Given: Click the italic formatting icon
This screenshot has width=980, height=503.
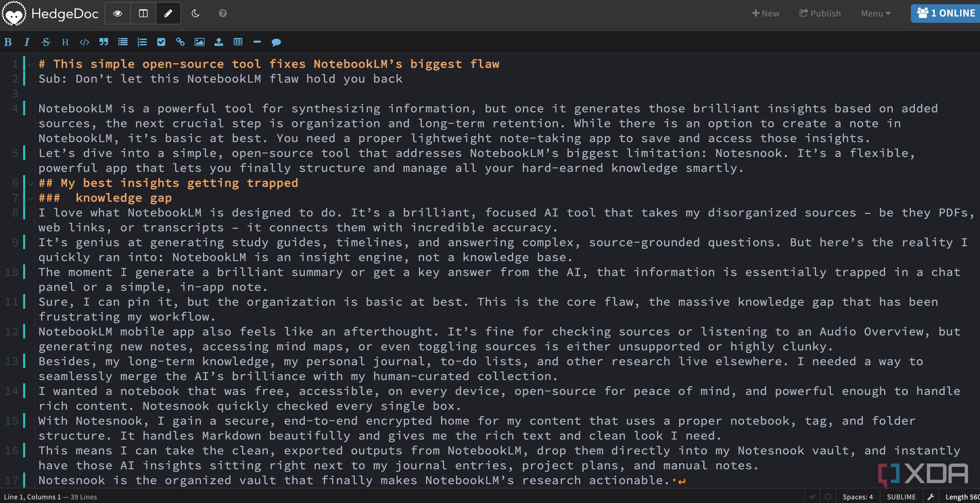Looking at the screenshot, I should tap(27, 42).
